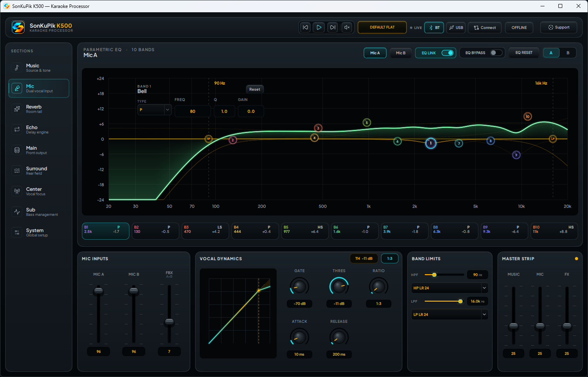Select the HP filter node on graph

(x=209, y=139)
